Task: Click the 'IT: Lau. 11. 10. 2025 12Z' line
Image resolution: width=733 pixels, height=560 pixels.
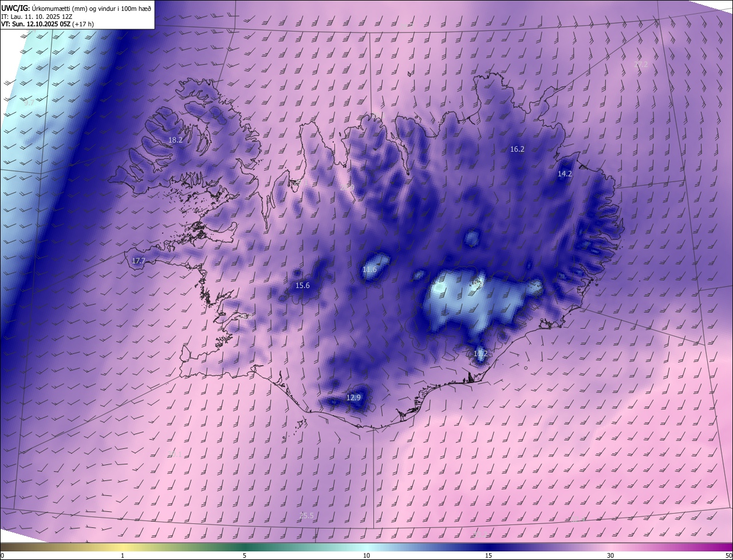Action: click(x=37, y=17)
